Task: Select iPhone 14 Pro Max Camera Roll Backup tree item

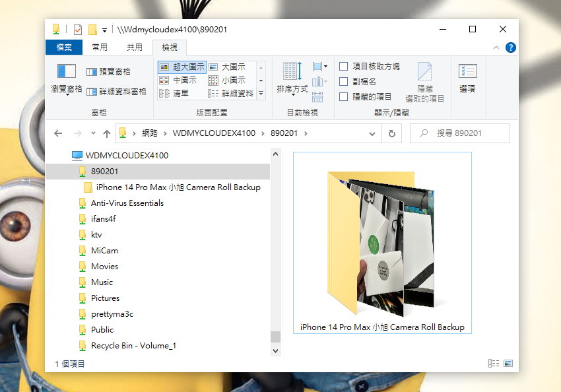Action: (172, 187)
